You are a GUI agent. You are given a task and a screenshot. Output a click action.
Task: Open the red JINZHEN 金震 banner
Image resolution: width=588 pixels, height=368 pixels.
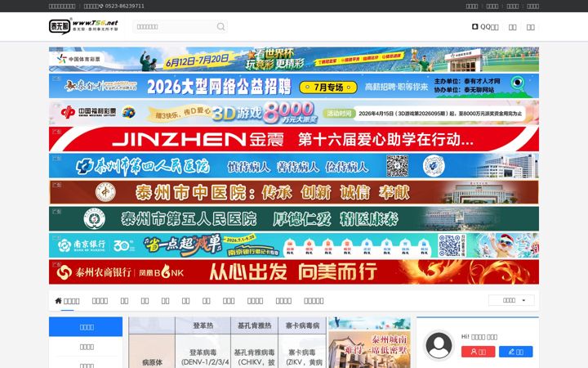click(x=294, y=139)
